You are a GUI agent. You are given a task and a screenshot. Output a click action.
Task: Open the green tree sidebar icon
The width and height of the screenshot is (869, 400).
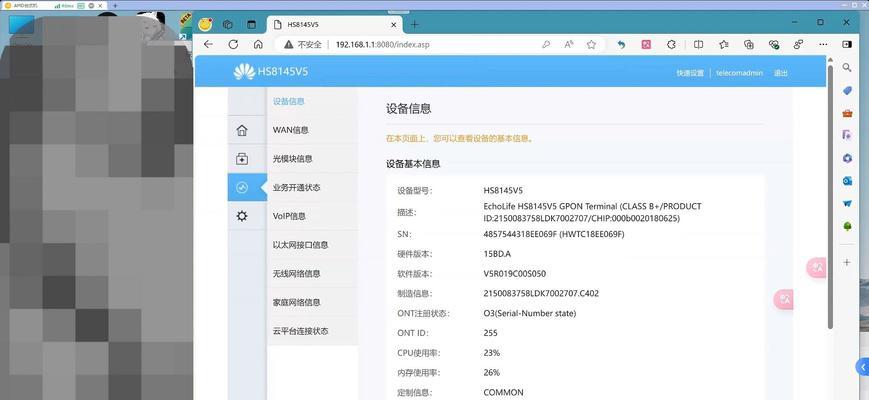pyautogui.click(x=847, y=226)
